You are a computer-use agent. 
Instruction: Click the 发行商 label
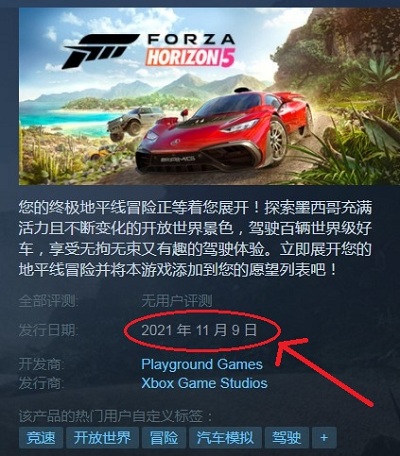(41, 383)
